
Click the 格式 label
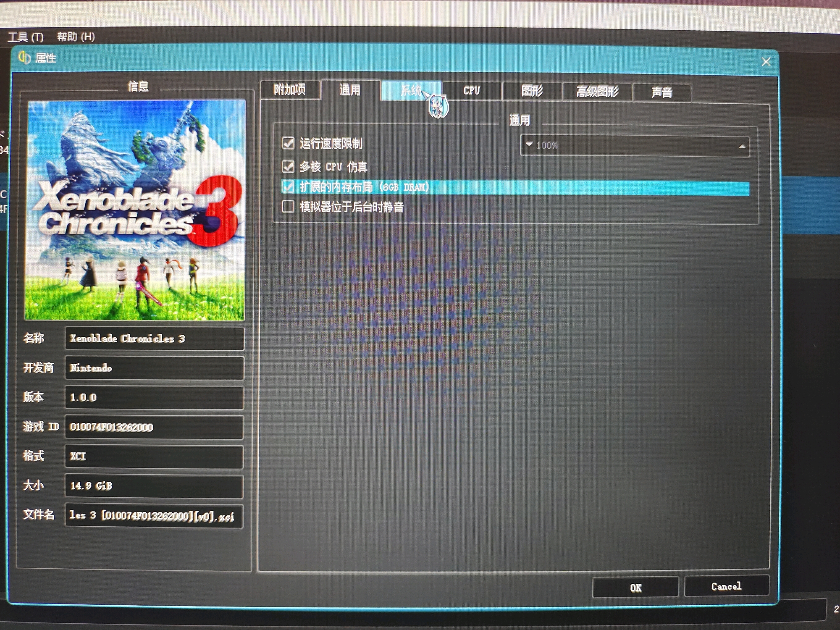tap(34, 456)
